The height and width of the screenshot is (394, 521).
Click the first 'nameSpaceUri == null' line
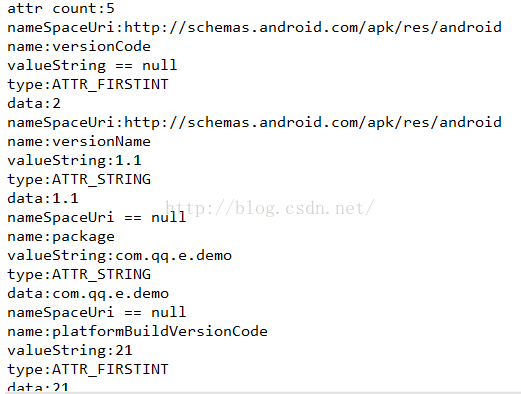(97, 217)
